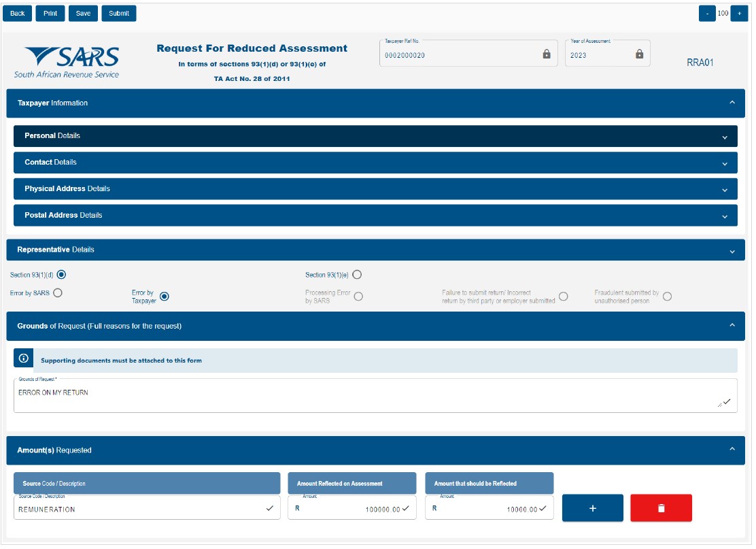
Task: Click the Grounds of Request text area
Action: coord(375,395)
